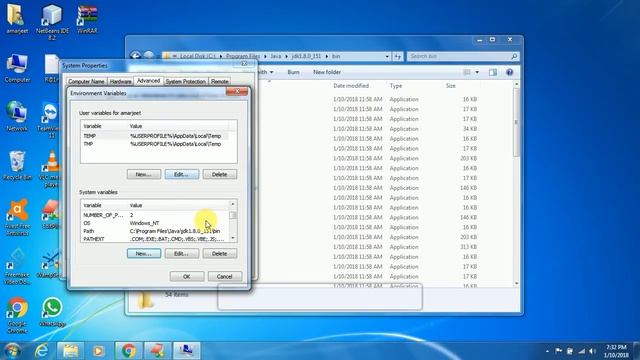Click New under User variables
The height and width of the screenshot is (360, 640).
point(144,174)
